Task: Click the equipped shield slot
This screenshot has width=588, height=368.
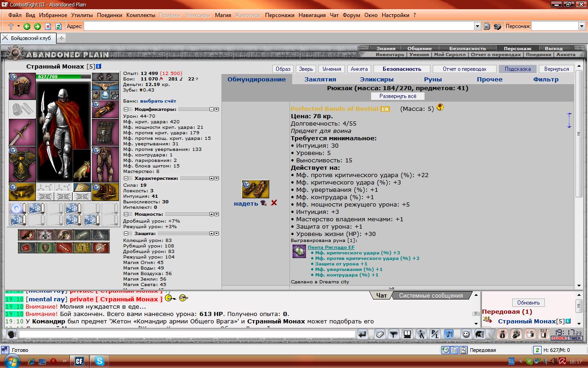Action: click(105, 132)
